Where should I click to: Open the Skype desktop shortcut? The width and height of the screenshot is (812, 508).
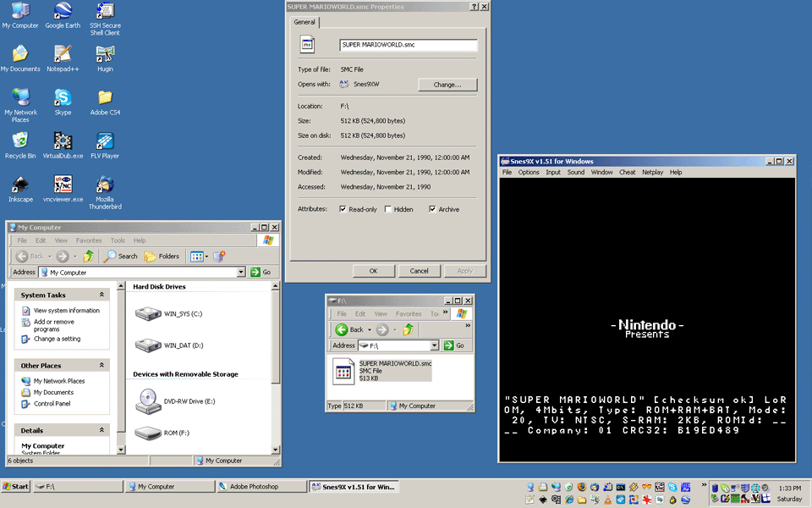pyautogui.click(x=63, y=97)
